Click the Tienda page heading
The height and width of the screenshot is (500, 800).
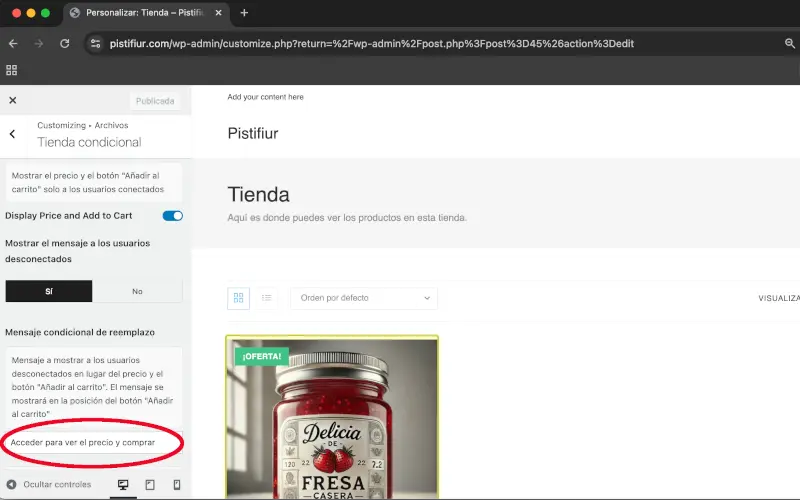coord(259,195)
